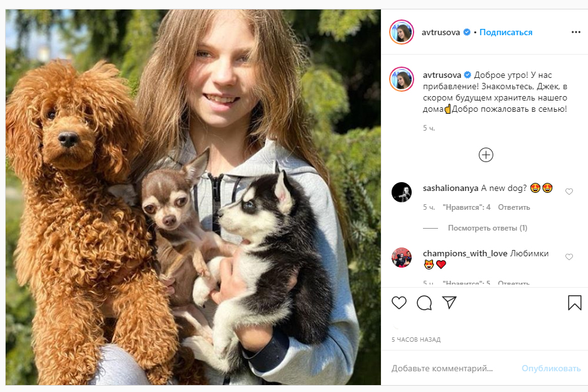Load more comments with plus icon
Viewport: 588px width, 392px height.
pyautogui.click(x=486, y=155)
